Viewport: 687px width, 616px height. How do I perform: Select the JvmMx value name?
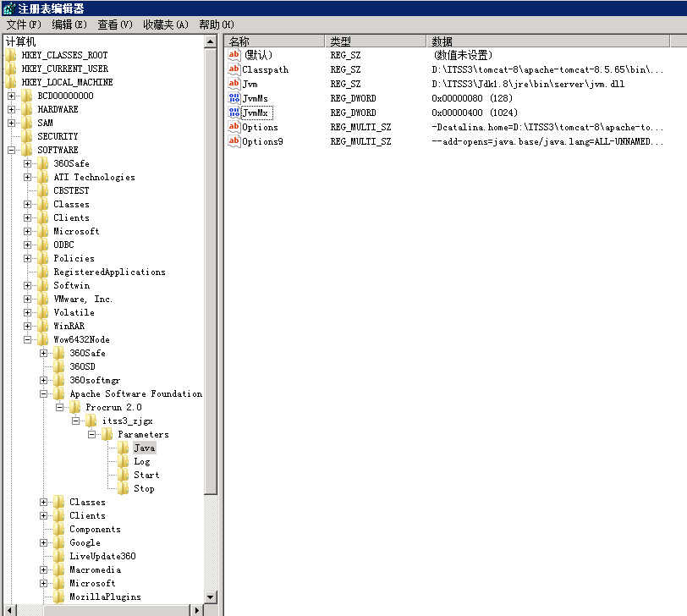coord(256,113)
